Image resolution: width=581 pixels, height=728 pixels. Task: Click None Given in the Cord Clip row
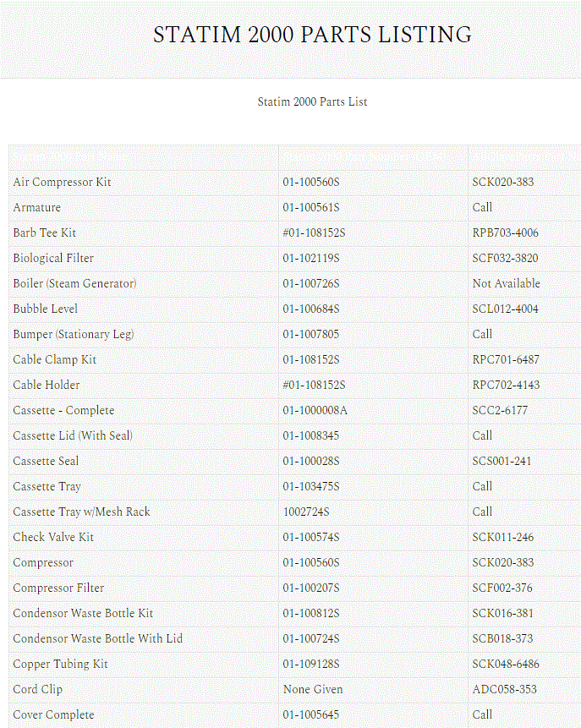click(313, 689)
